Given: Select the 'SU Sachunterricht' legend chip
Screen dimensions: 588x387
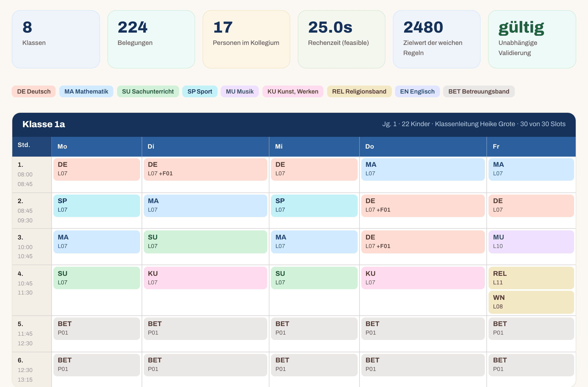Looking at the screenshot, I should tap(148, 91).
